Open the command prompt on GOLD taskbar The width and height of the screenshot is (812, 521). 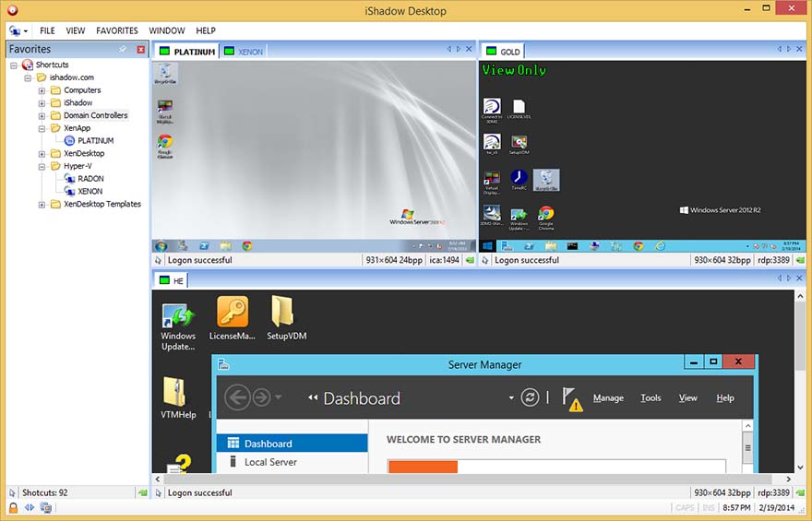click(x=572, y=246)
